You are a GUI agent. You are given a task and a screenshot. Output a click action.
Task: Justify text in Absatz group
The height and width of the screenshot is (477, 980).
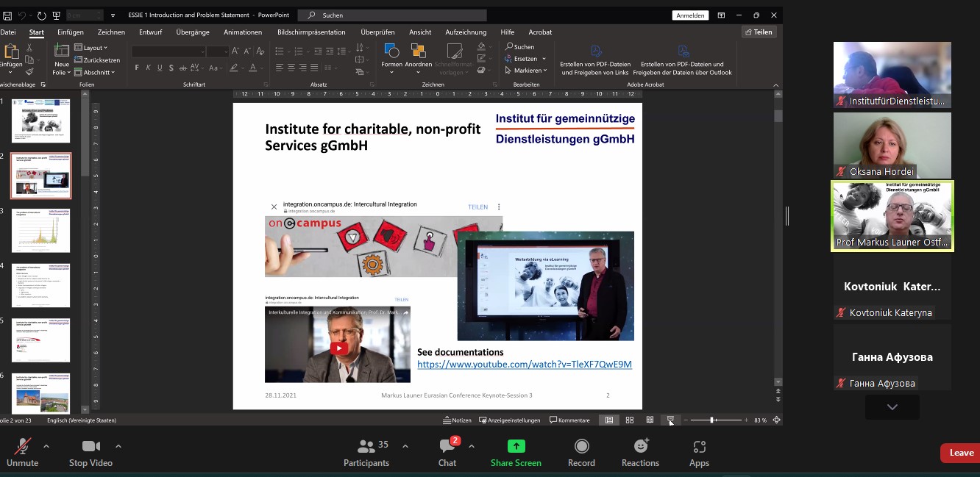point(315,68)
